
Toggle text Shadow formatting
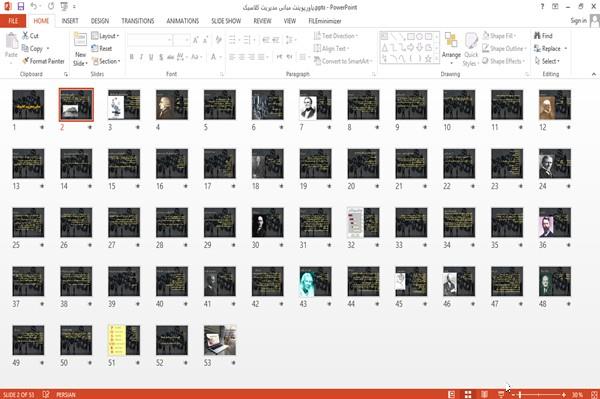click(161, 57)
